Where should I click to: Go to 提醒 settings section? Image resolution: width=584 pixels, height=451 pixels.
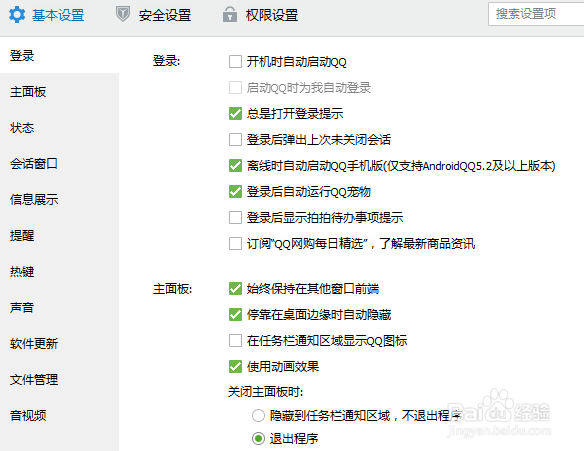pyautogui.click(x=60, y=236)
